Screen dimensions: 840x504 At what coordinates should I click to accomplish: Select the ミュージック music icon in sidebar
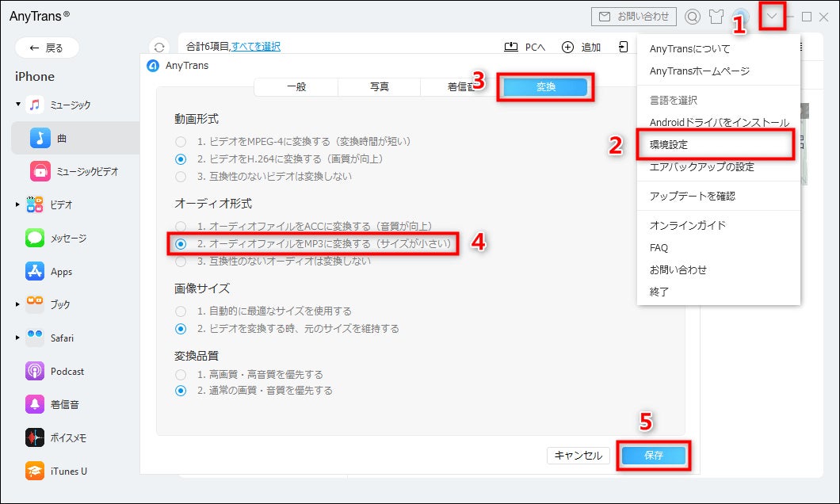pyautogui.click(x=35, y=105)
